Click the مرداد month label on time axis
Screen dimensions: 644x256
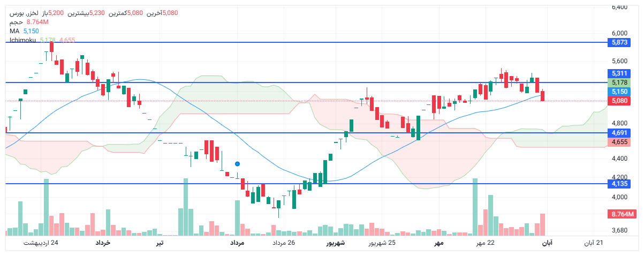[237, 243]
